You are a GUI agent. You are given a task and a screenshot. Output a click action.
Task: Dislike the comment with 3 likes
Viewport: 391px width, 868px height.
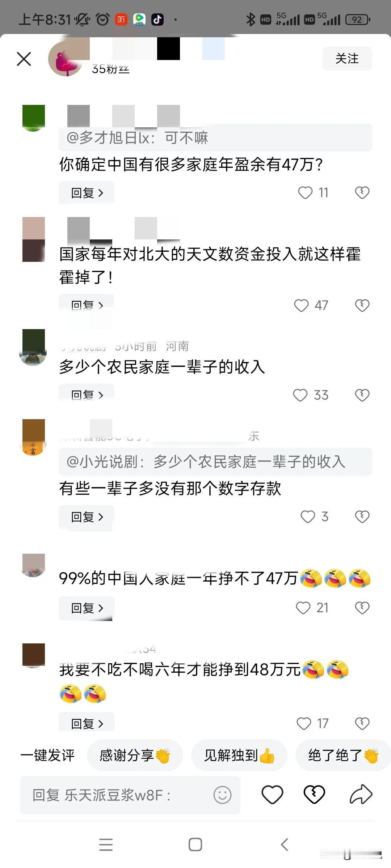362,516
